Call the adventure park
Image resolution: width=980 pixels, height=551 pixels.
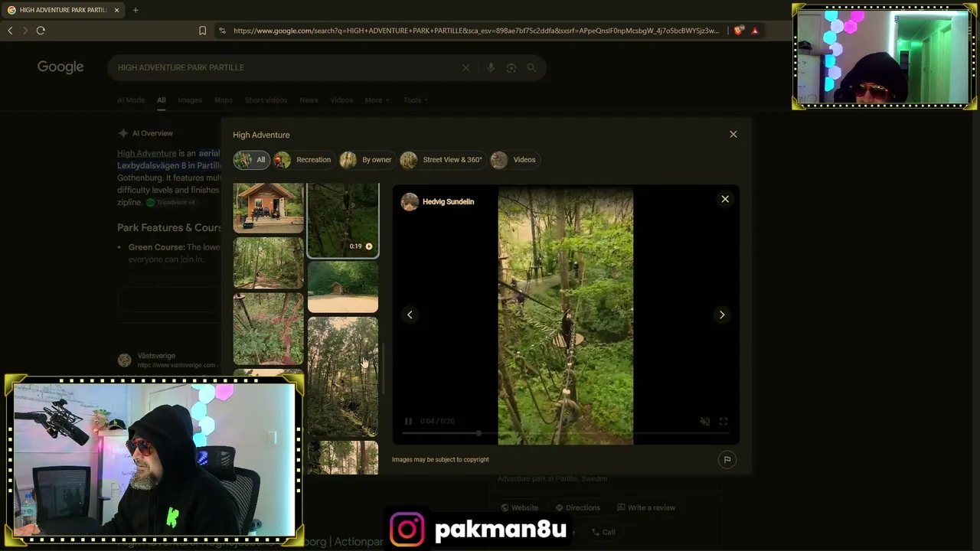pyautogui.click(x=603, y=532)
